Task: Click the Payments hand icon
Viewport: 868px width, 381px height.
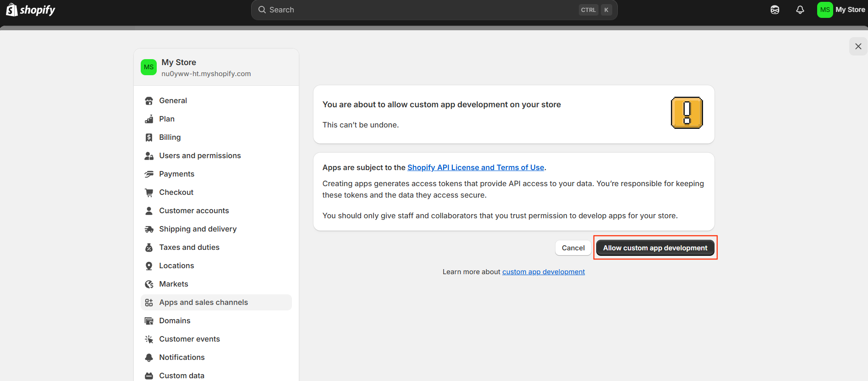Action: pos(149,174)
